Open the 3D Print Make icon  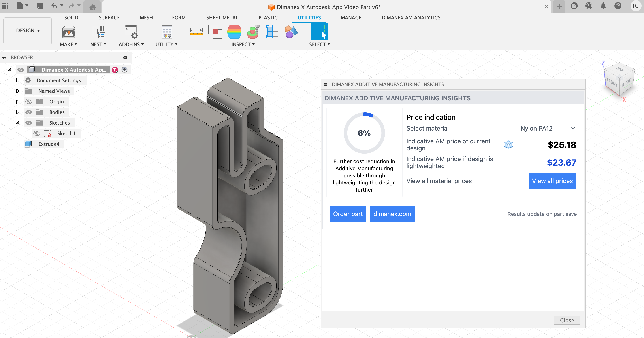[x=68, y=32]
